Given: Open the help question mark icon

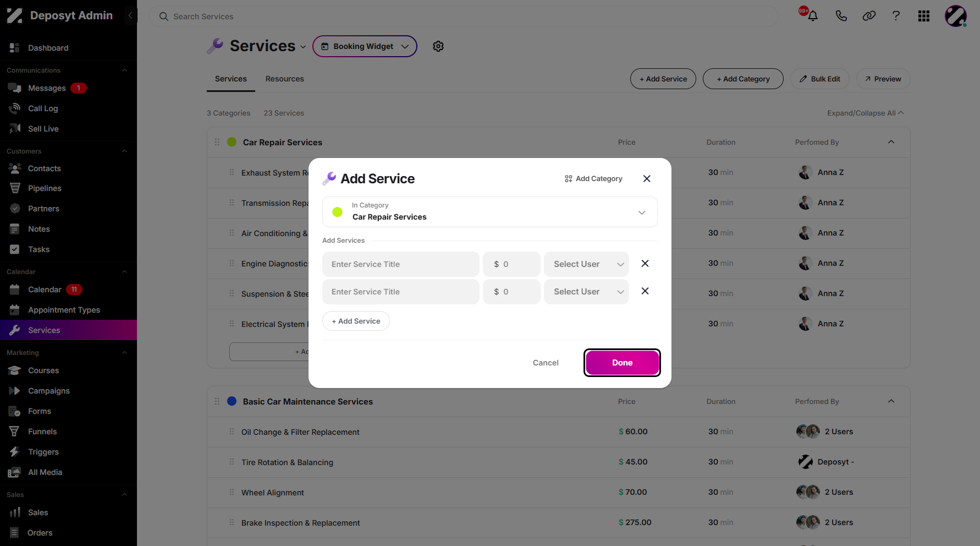Looking at the screenshot, I should coord(896,16).
